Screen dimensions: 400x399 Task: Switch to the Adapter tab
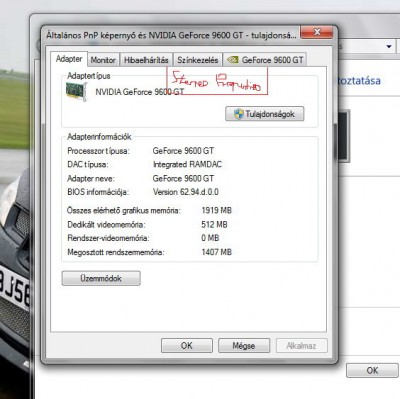point(69,59)
